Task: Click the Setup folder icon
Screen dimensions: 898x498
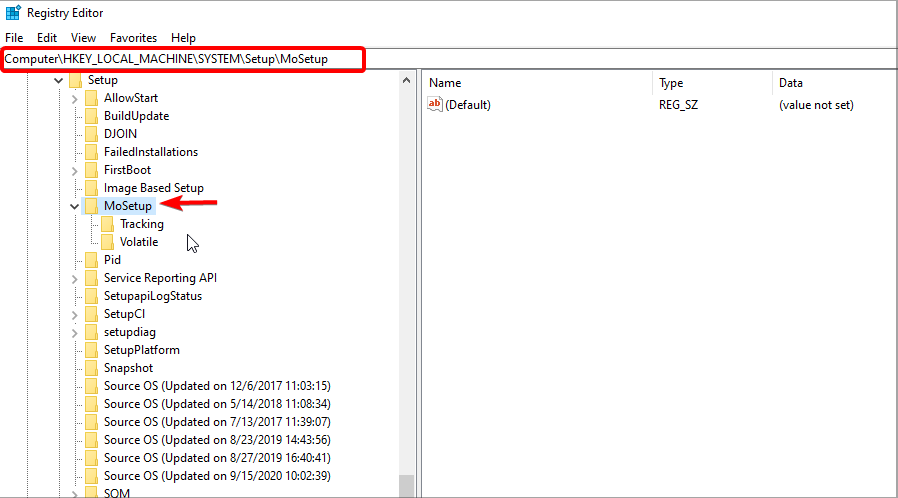Action: 75,80
